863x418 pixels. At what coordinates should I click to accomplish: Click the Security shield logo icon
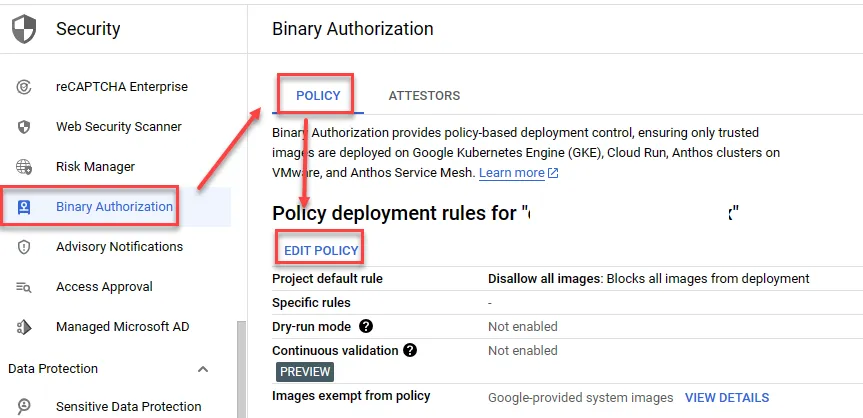click(24, 29)
